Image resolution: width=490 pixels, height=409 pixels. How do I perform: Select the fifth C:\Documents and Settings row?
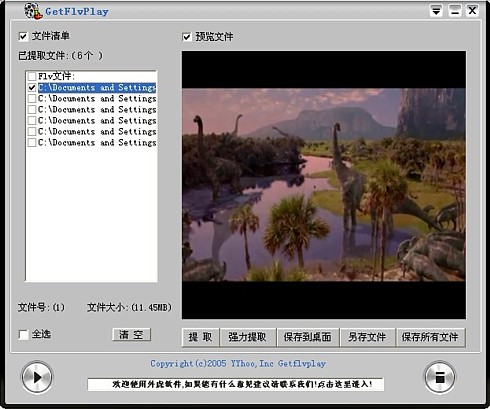click(97, 131)
